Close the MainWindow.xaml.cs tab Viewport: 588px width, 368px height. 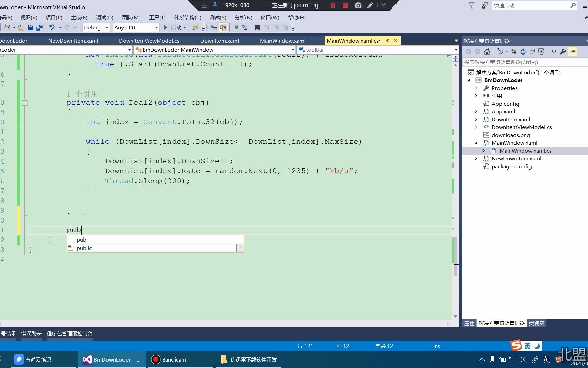pos(396,41)
